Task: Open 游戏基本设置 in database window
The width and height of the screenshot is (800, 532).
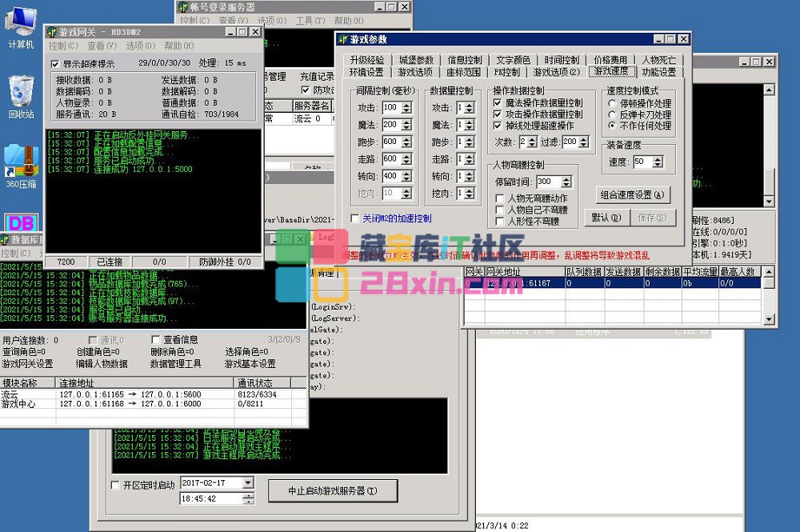Action: (x=250, y=364)
